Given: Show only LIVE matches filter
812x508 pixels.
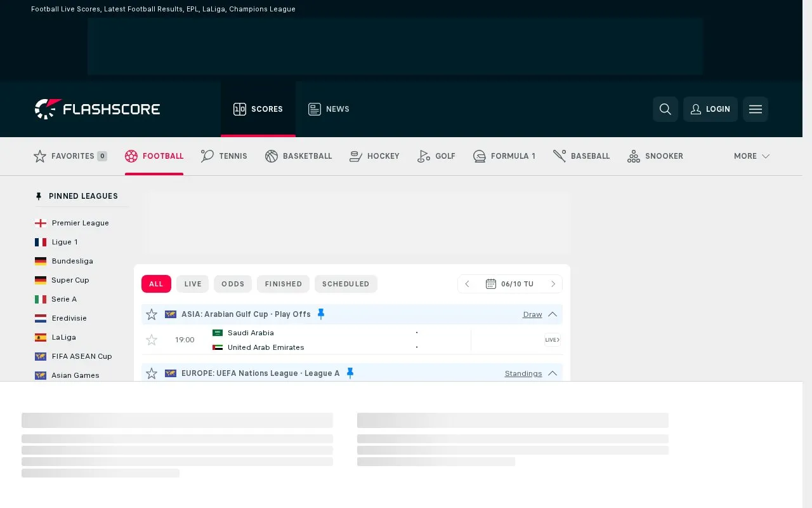Looking at the screenshot, I should [x=193, y=284].
